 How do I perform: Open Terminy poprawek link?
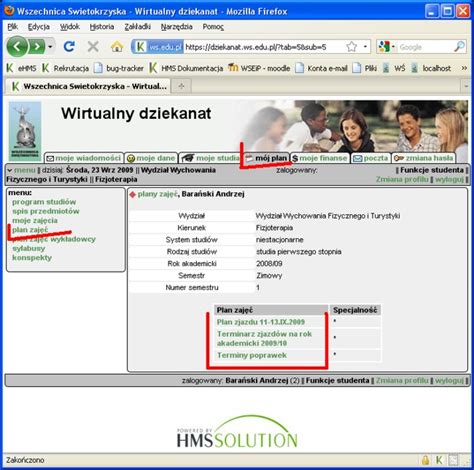pos(252,355)
